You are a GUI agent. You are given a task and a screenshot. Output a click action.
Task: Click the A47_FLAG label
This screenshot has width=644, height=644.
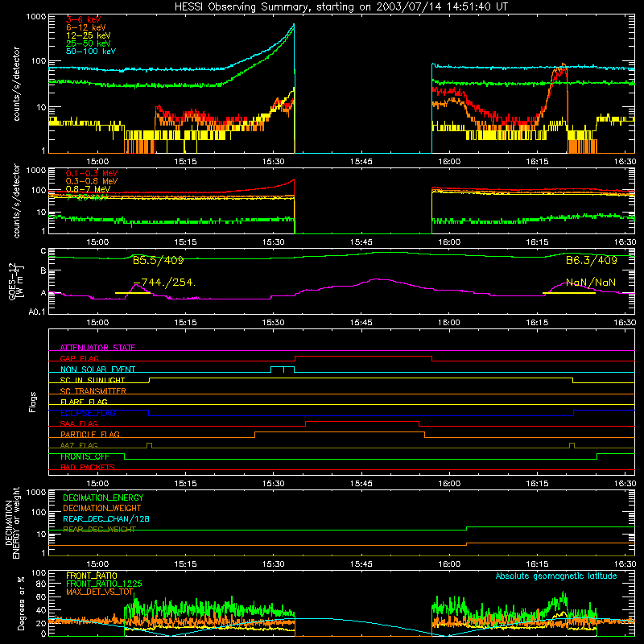pos(79,445)
